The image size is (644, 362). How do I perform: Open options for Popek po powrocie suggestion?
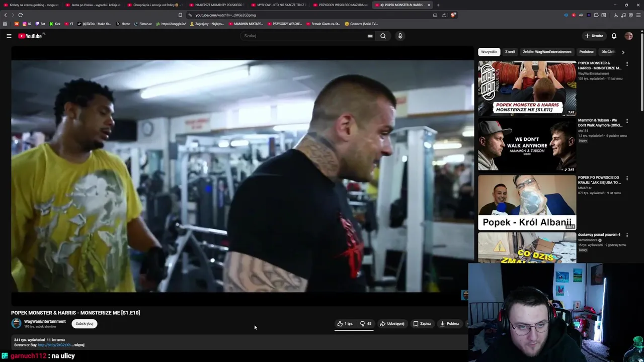[x=627, y=178]
